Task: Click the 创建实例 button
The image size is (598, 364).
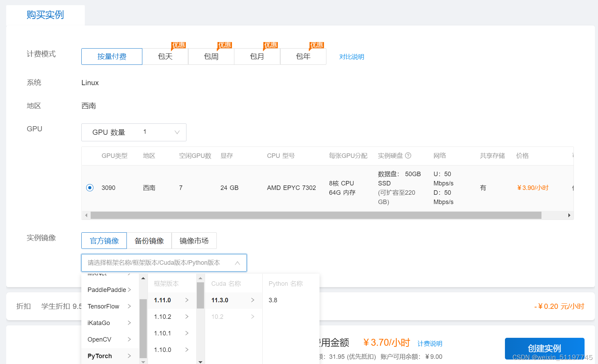Action: coord(545,348)
